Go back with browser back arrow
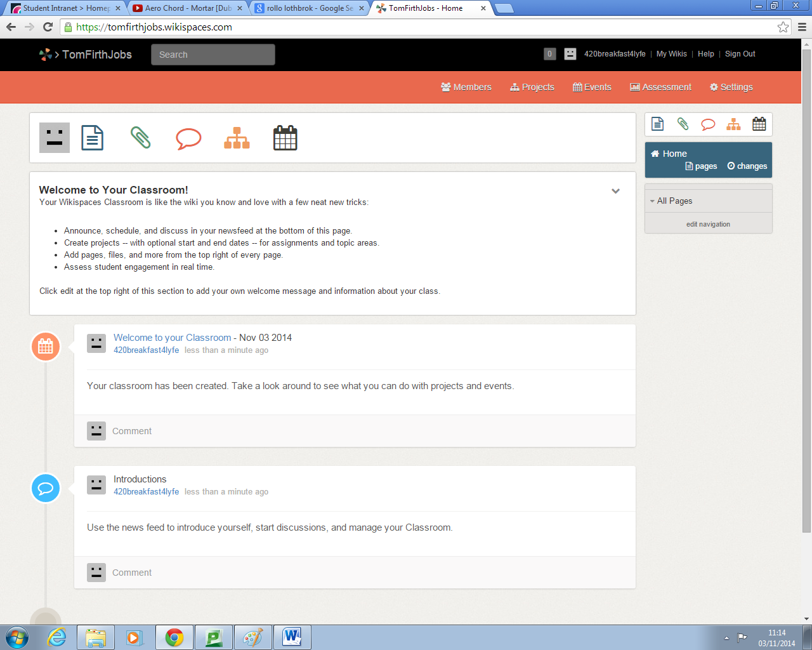Viewport: 812px width, 650px height. click(11, 27)
